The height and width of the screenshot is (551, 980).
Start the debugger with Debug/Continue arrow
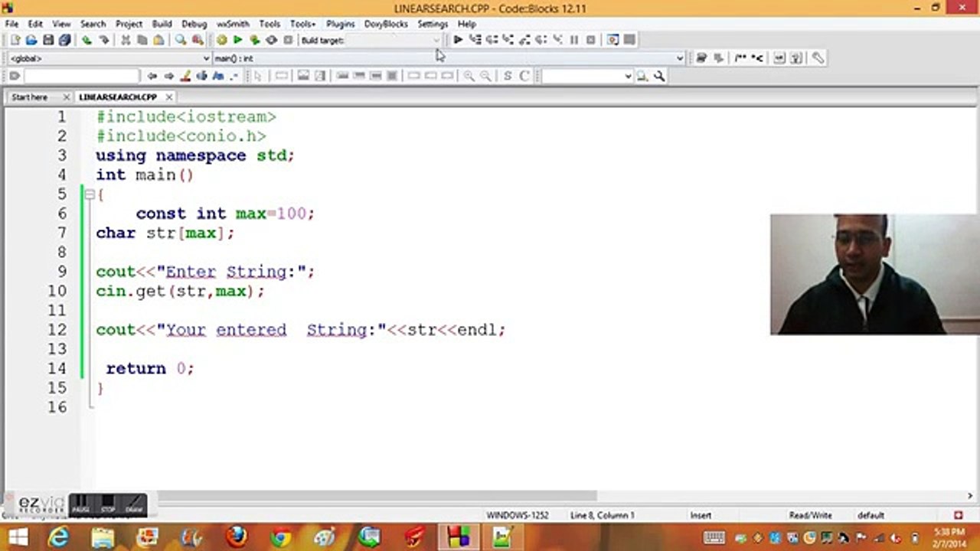tap(458, 40)
